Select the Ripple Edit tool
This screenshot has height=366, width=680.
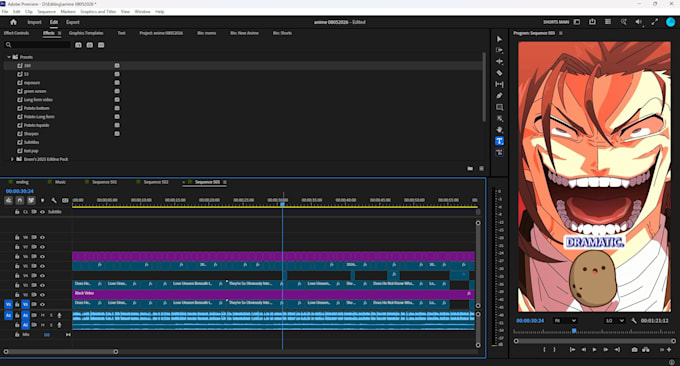click(499, 62)
